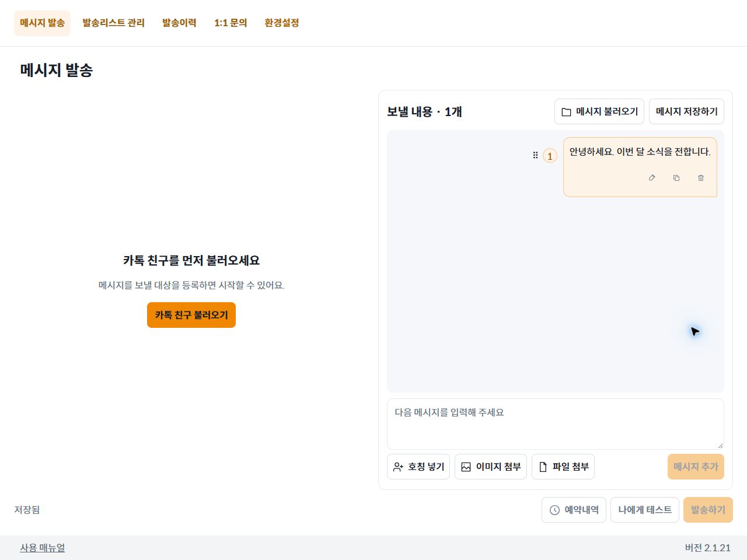
Task: Click the 보낼 내용 · 1개 heading
Action: coord(424,111)
